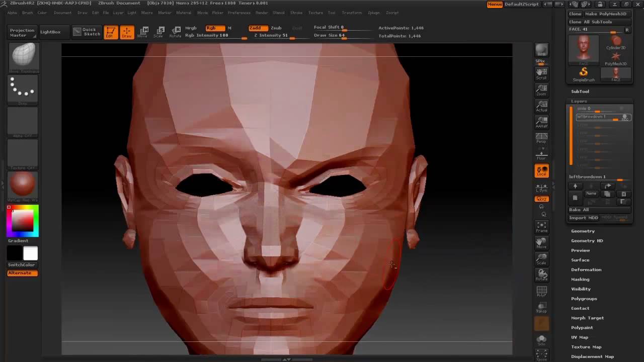Expand the Deformation subpalette
The width and height of the screenshot is (644, 362).
pyautogui.click(x=586, y=269)
